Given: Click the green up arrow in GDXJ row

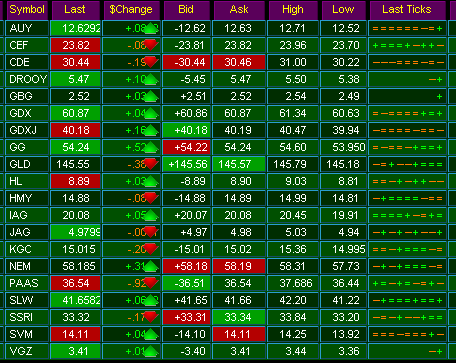Looking at the screenshot, I should 151,130.
